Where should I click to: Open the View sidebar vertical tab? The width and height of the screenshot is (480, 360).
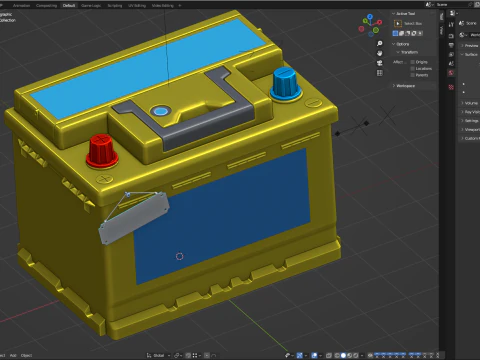pyautogui.click(x=442, y=30)
